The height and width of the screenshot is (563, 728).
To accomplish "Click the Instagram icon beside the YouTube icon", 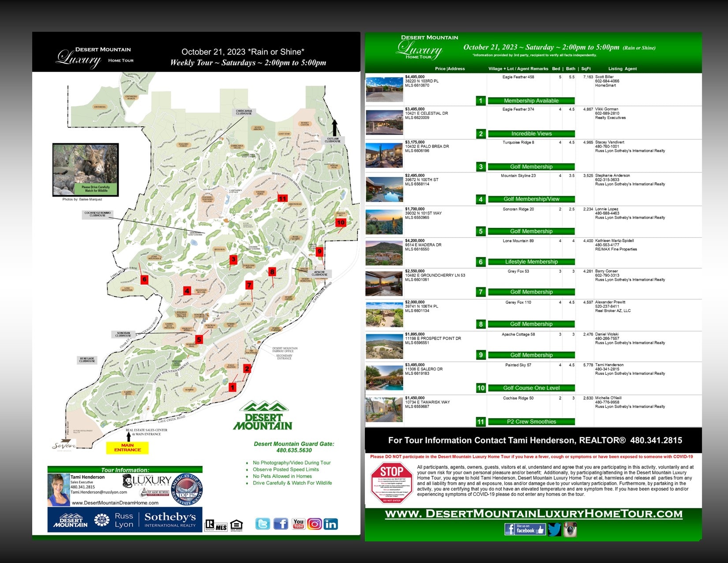I will [315, 524].
